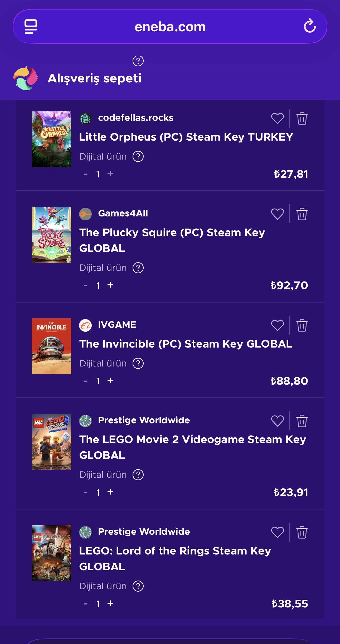The width and height of the screenshot is (340, 644).
Task: Trash The Invincible cart item
Action: coord(302,325)
